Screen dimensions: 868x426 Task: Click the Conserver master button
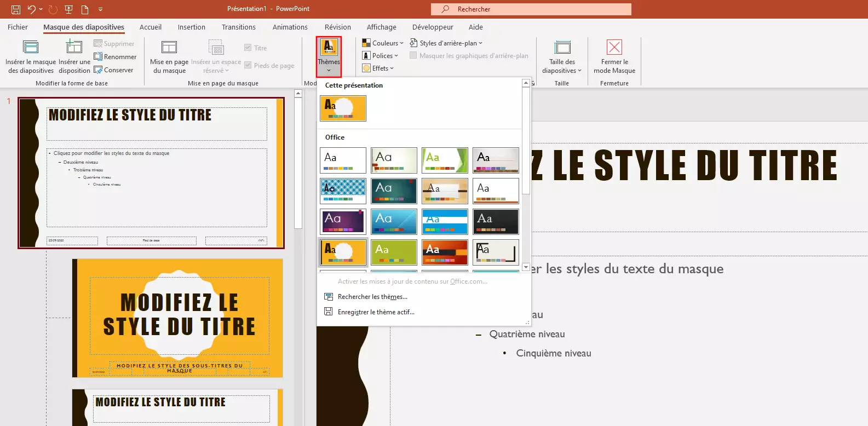click(113, 70)
